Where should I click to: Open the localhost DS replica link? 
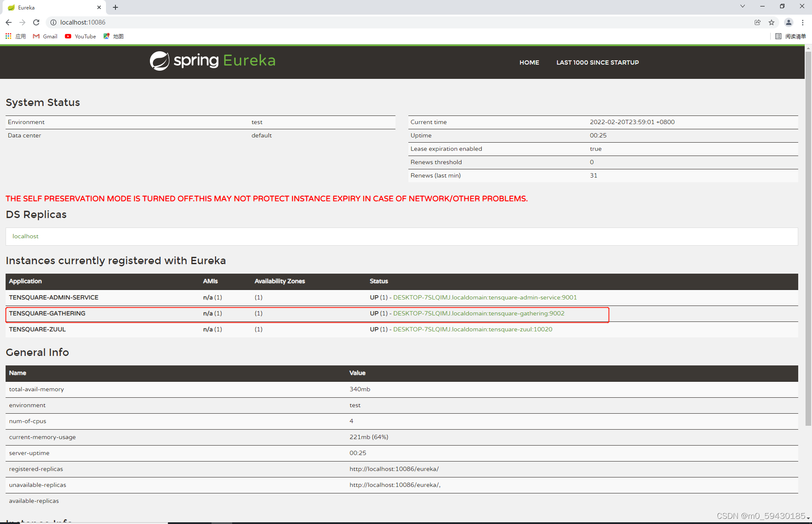[x=25, y=236]
